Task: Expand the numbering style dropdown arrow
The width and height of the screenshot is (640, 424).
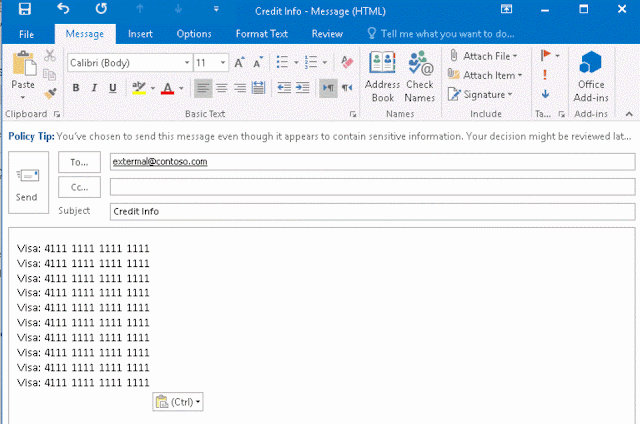Action: coord(324,63)
